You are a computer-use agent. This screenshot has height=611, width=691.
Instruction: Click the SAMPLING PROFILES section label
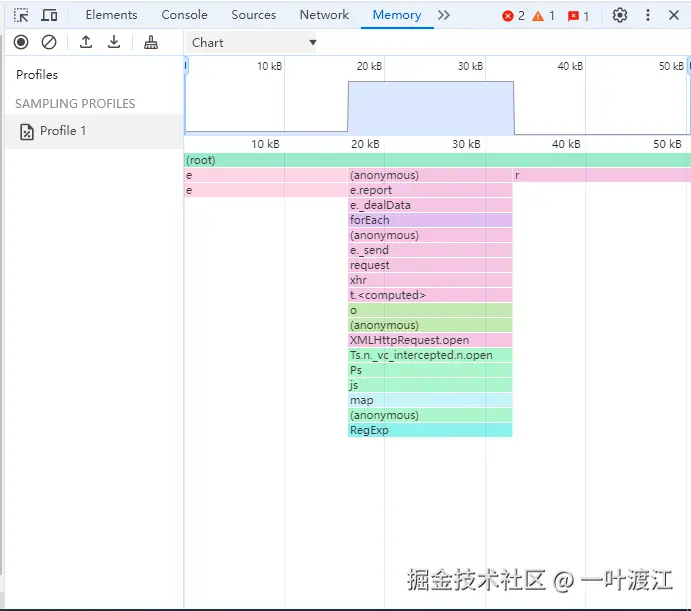tap(75, 104)
